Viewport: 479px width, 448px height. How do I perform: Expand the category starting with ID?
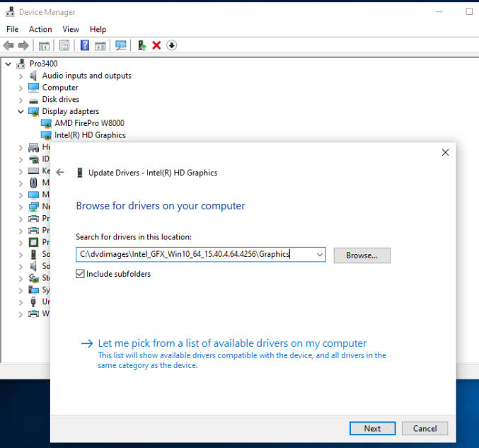tap(21, 160)
